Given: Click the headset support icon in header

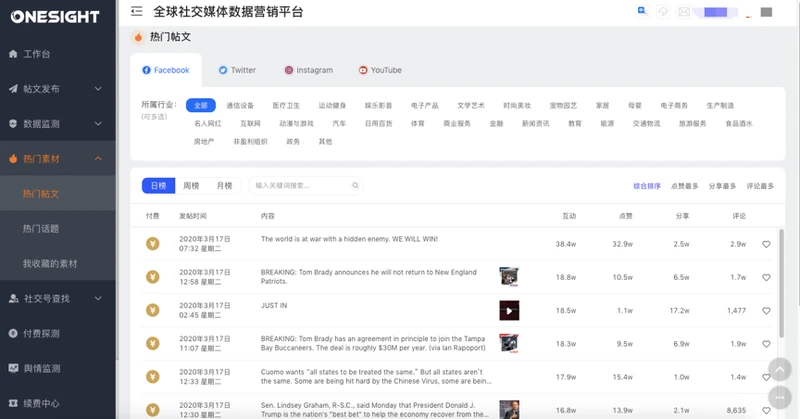Looking at the screenshot, I should [663, 12].
